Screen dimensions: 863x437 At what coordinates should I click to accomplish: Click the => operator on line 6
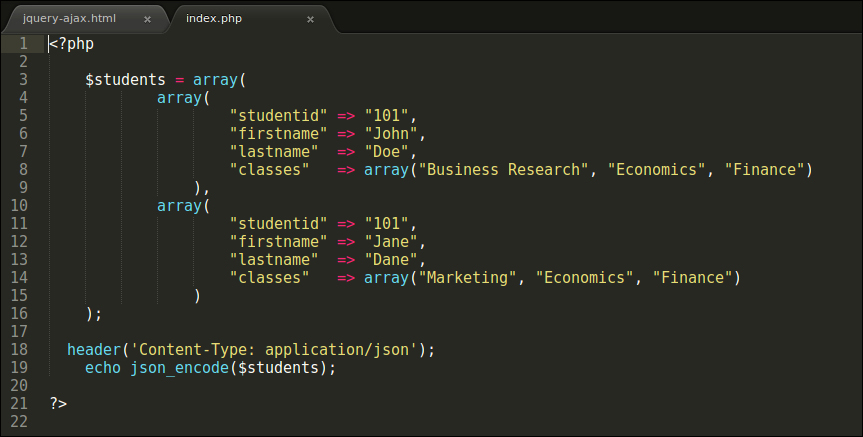[346, 134]
